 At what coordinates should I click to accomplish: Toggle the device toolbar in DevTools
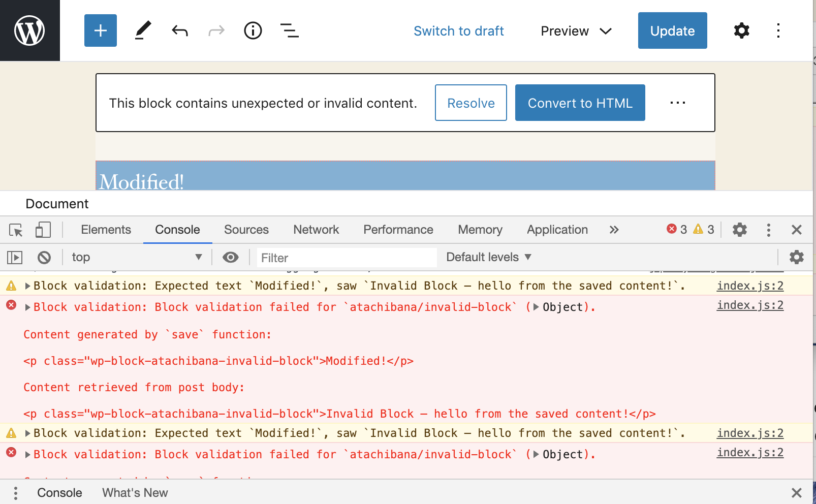[x=43, y=230]
